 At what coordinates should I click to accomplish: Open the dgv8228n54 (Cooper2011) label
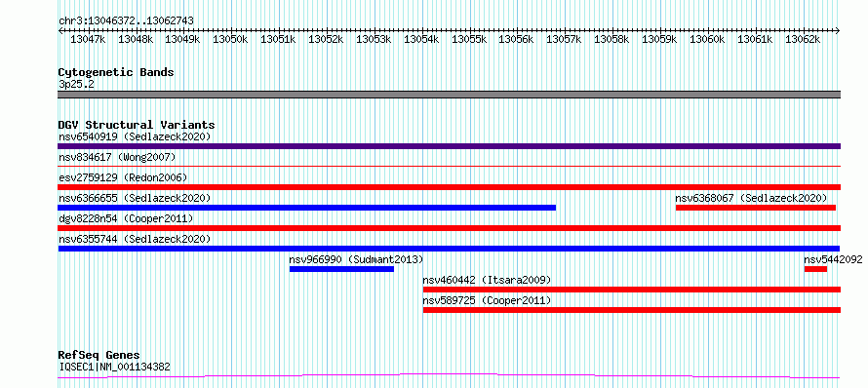pyautogui.click(x=126, y=218)
